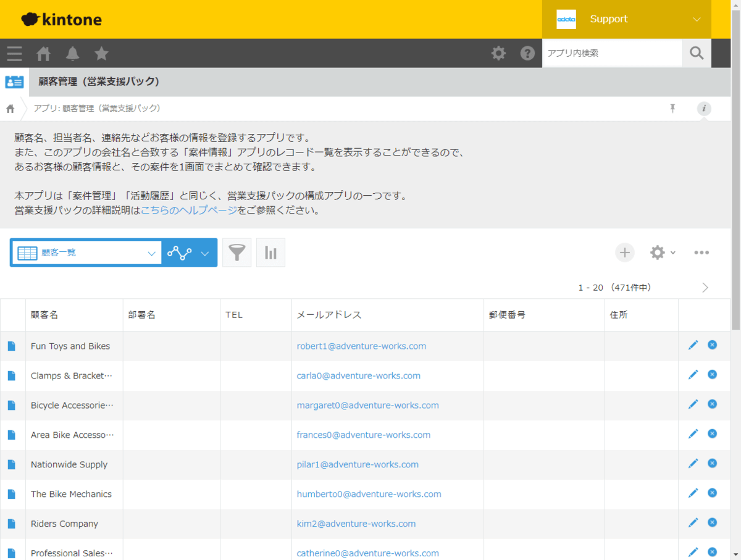The height and width of the screenshot is (560, 741).
Task: Open the more options ellipsis menu
Action: (x=701, y=253)
